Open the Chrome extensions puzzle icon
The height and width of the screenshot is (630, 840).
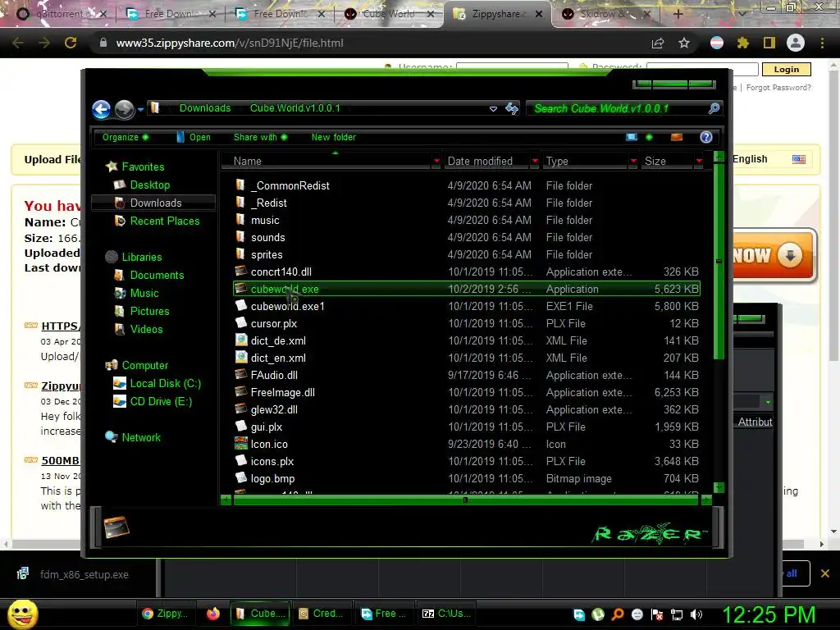click(743, 43)
